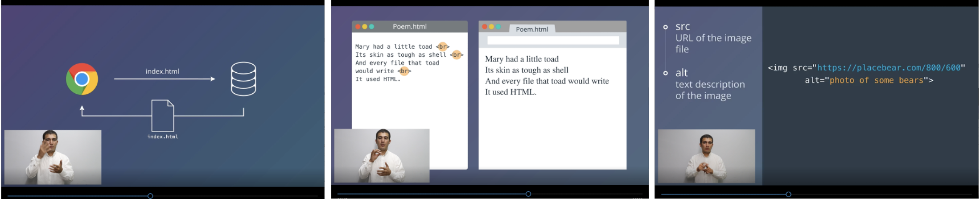Click the index.html caption under the file icon

pyautogui.click(x=163, y=137)
